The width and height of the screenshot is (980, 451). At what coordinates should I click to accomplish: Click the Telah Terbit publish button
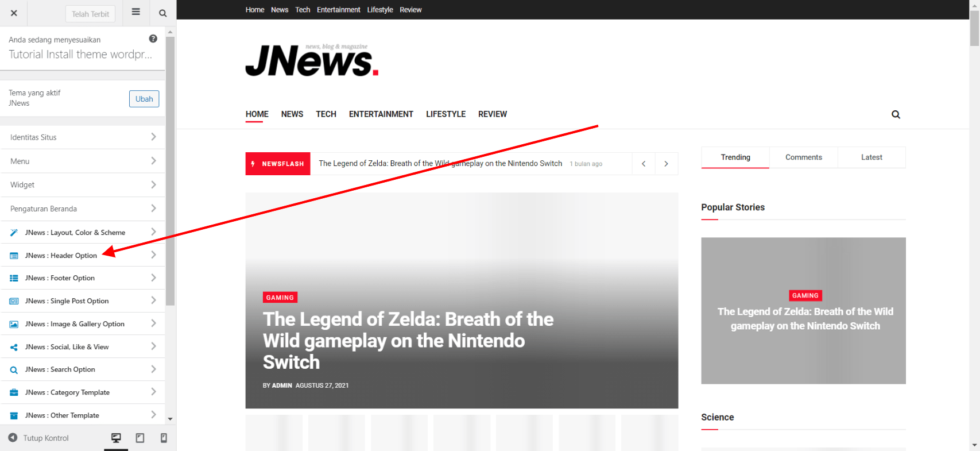tap(90, 14)
